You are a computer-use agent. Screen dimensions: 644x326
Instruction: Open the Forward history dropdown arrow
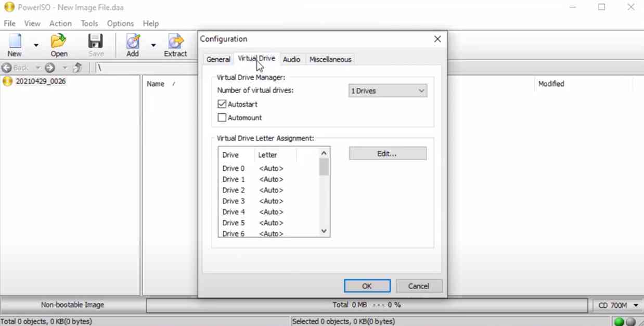pos(65,68)
